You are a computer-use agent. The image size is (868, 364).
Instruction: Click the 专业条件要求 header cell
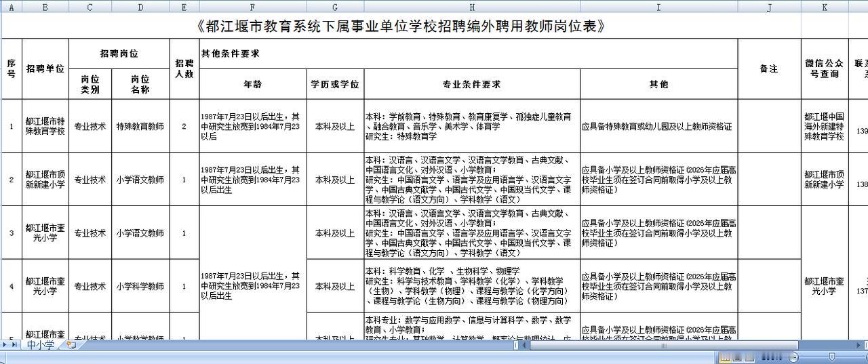472,84
